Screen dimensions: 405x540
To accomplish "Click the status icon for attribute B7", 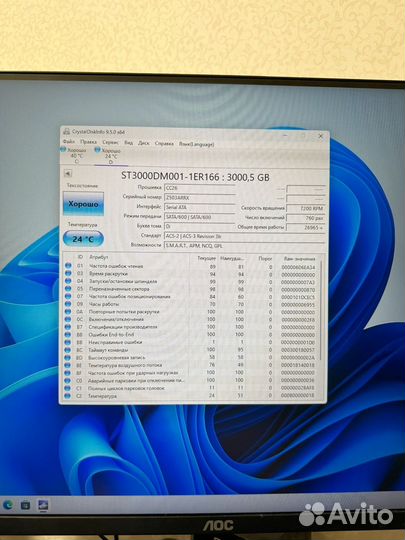I will (68, 327).
